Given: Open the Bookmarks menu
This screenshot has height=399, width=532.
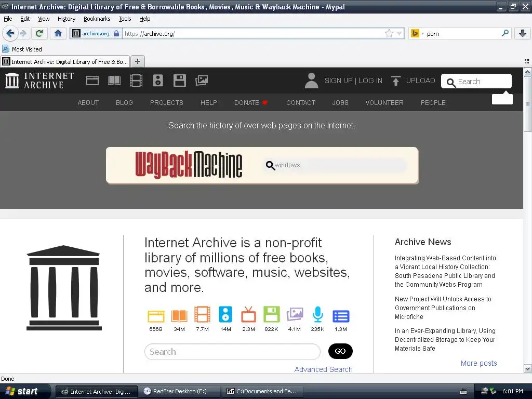Looking at the screenshot, I should 97,19.
